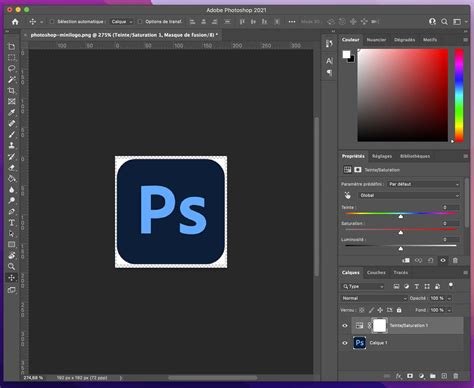Select the Frame tool
Screen dimensions: 474x388
(x=12, y=101)
